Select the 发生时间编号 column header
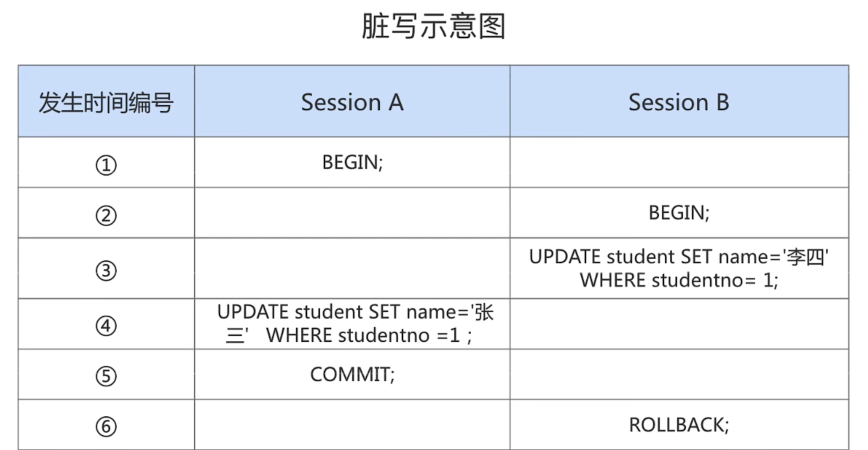The width and height of the screenshot is (868, 450). coord(106,101)
